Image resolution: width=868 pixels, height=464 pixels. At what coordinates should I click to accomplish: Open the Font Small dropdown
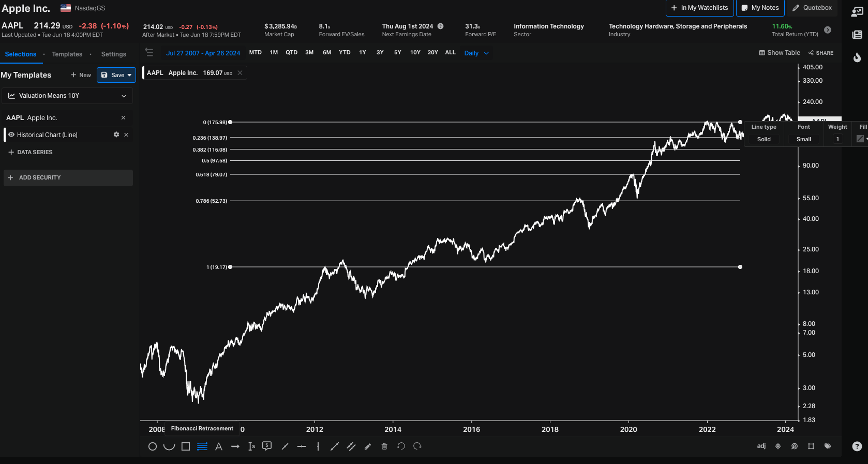[x=804, y=139]
